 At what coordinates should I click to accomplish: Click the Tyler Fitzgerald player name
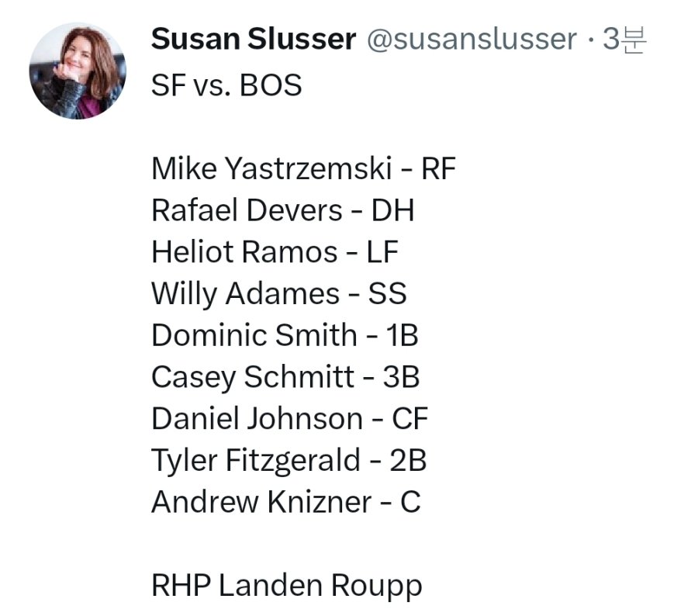pyautogui.click(x=256, y=461)
